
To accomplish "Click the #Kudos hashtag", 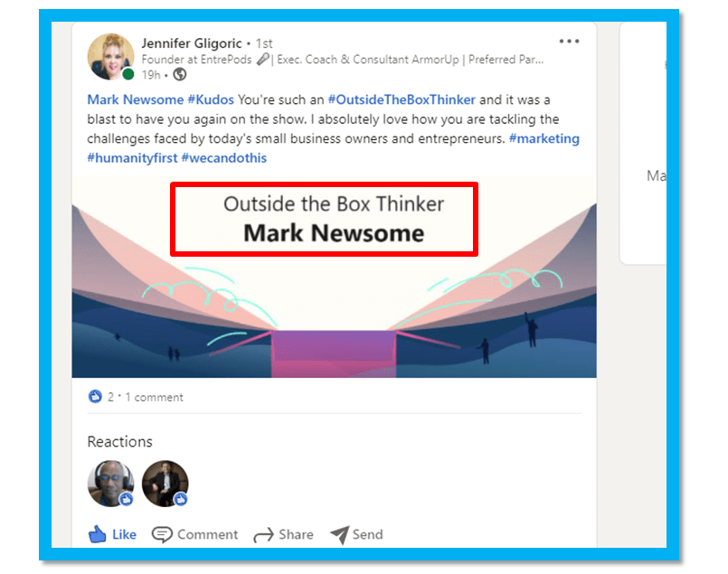I will (211, 99).
